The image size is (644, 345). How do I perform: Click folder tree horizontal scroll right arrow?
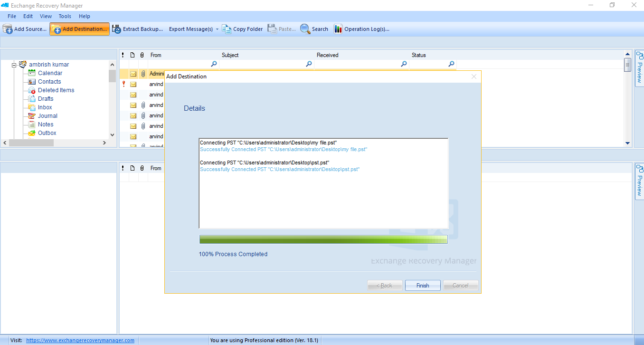point(104,143)
